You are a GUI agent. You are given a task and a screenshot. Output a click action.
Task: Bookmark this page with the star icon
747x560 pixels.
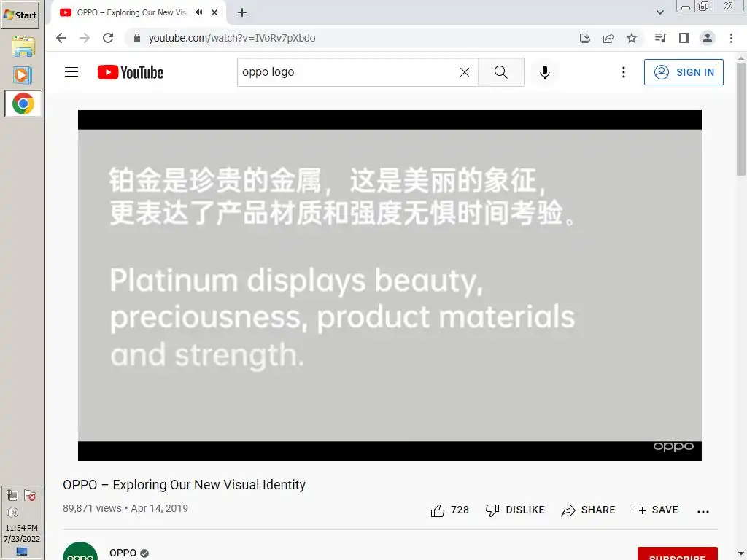coord(632,38)
